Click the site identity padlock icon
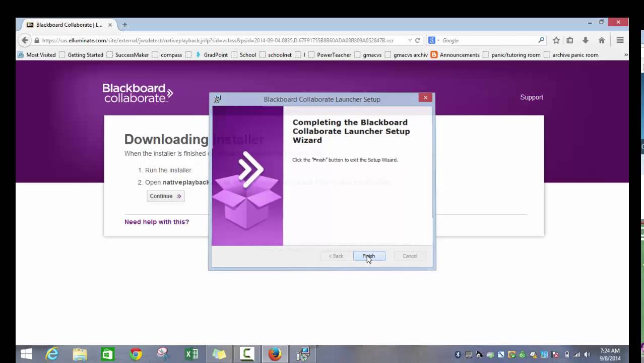The width and height of the screenshot is (644, 363). (x=36, y=40)
